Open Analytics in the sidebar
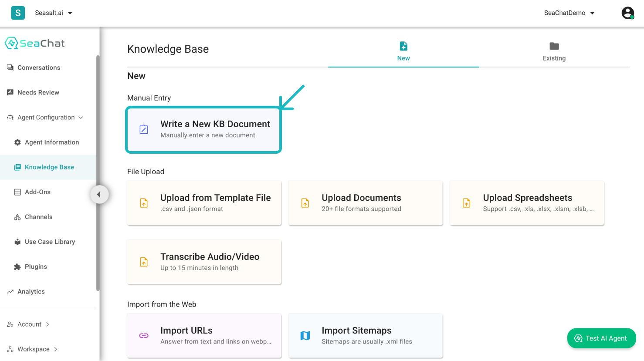Screen dimensions: 644x361 (31, 292)
